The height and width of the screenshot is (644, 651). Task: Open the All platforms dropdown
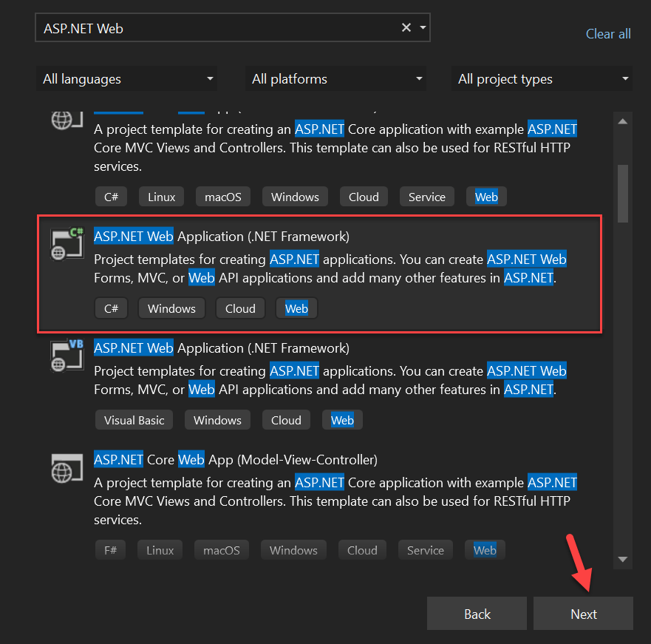(336, 78)
